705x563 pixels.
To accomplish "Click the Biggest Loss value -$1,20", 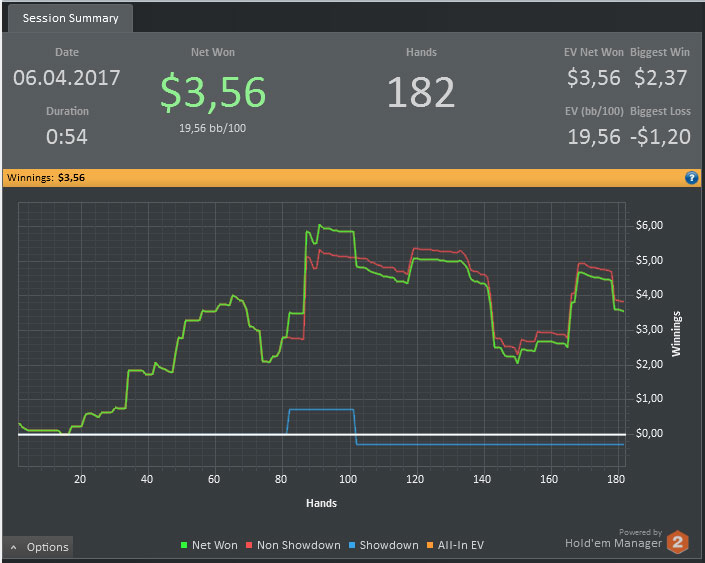I will pyautogui.click(x=660, y=137).
